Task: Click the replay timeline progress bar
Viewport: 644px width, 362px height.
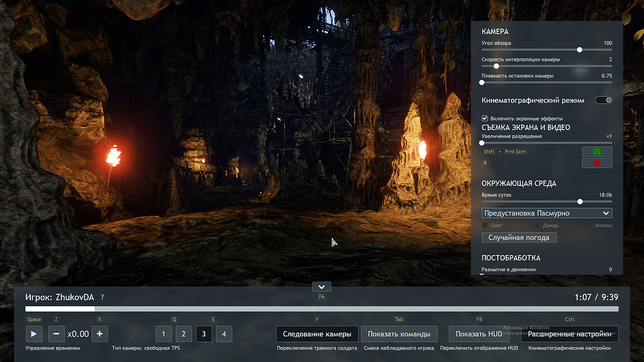Action: pyautogui.click(x=321, y=309)
